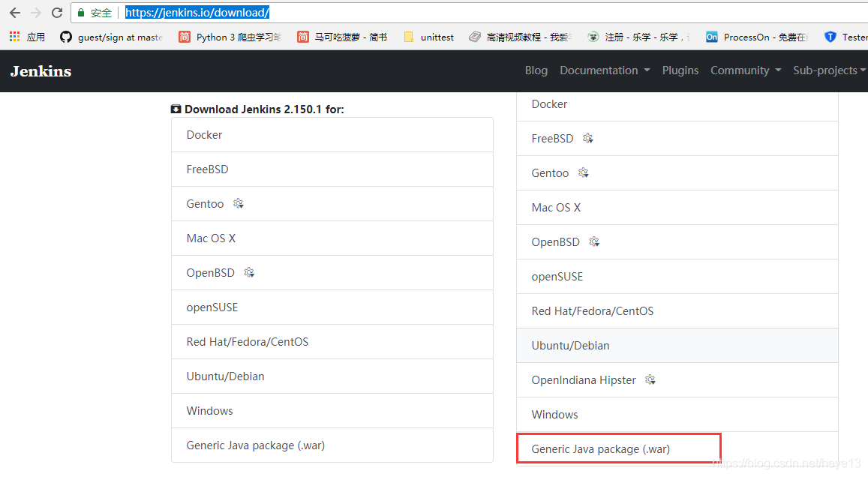
Task: Open the Apps grid bookmark icon
Action: (15, 37)
